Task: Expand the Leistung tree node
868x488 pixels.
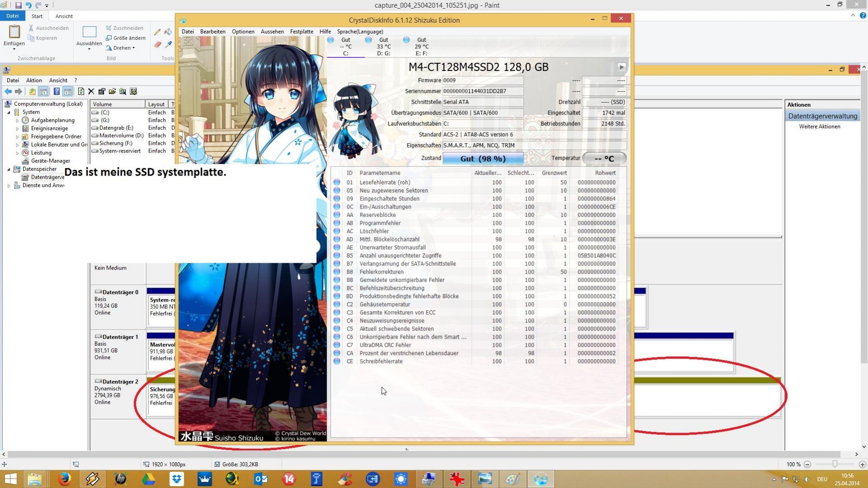Action: pyautogui.click(x=17, y=153)
